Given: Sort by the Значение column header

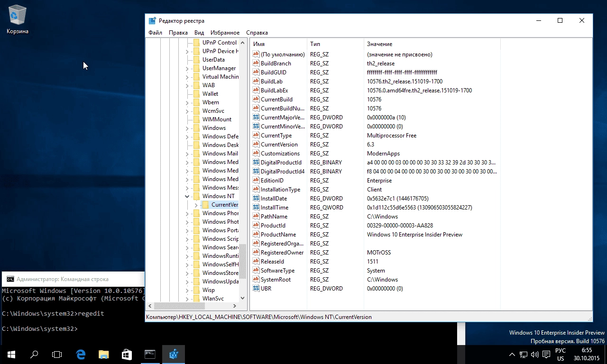Looking at the screenshot, I should [432, 44].
